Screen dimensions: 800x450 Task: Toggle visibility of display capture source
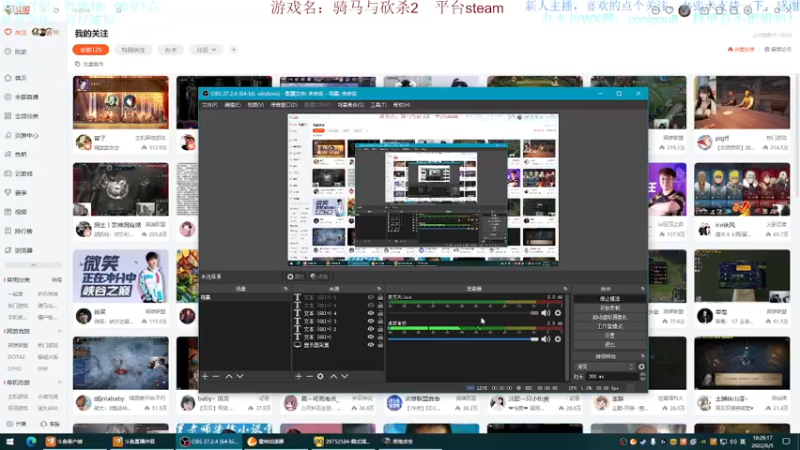click(371, 345)
